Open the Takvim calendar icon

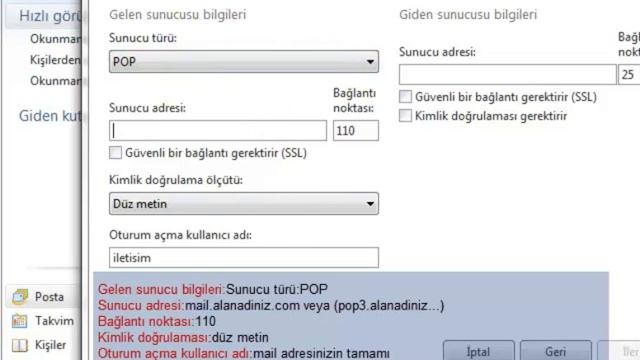pyautogui.click(x=19, y=321)
